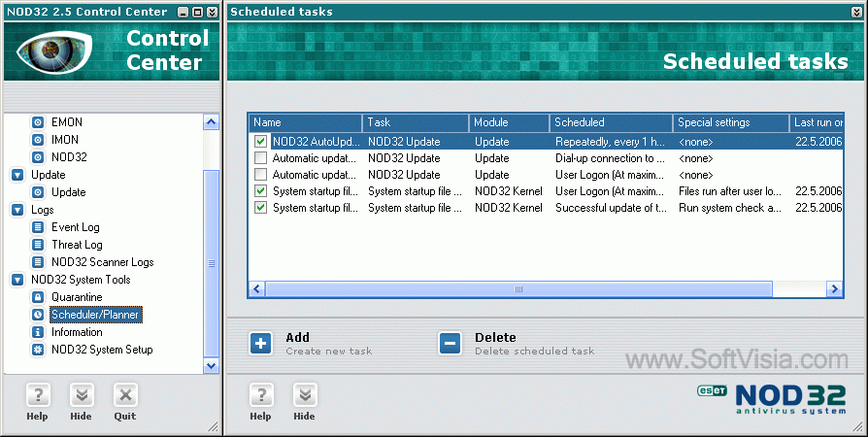The image size is (868, 437).
Task: Sort by the Task column header
Action: pos(416,122)
